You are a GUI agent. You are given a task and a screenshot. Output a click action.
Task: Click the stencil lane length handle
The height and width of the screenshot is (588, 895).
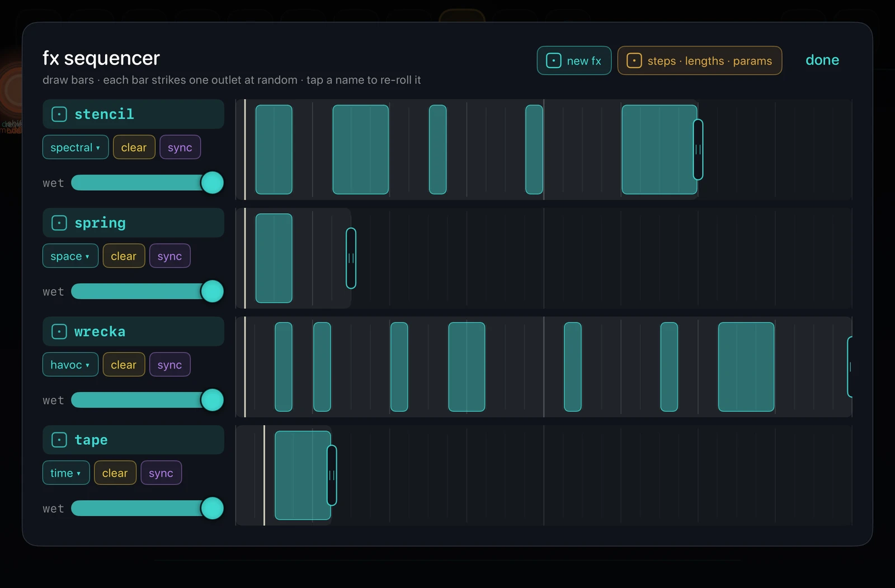pyautogui.click(x=698, y=149)
